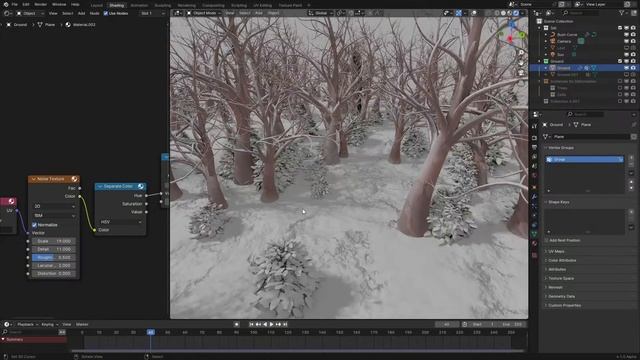Select the Sun object in outliner
640x360 pixels.
[560, 54]
